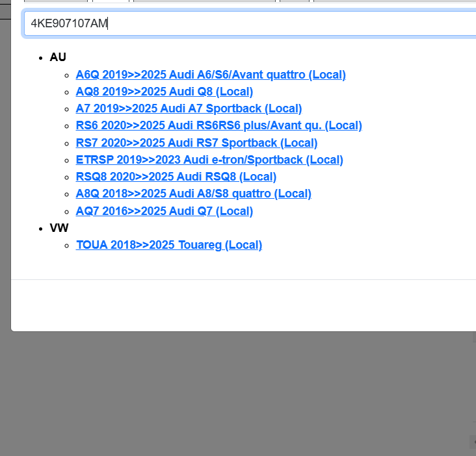Open the RSQ8 2020>>2025 Audi RSQ8 link
Image resolution: width=476 pixels, height=456 pixels.
point(176,177)
